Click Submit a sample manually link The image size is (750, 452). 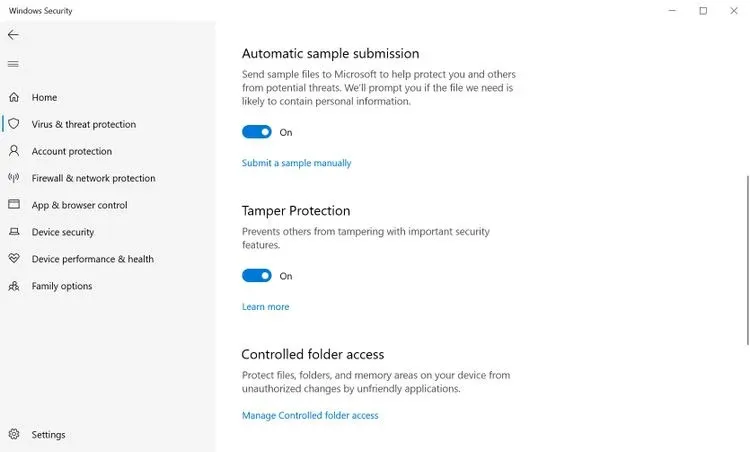click(296, 163)
